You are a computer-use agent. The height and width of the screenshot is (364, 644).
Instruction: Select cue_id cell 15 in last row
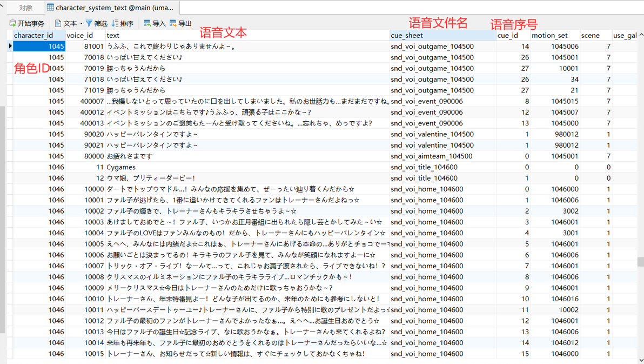tap(513, 354)
